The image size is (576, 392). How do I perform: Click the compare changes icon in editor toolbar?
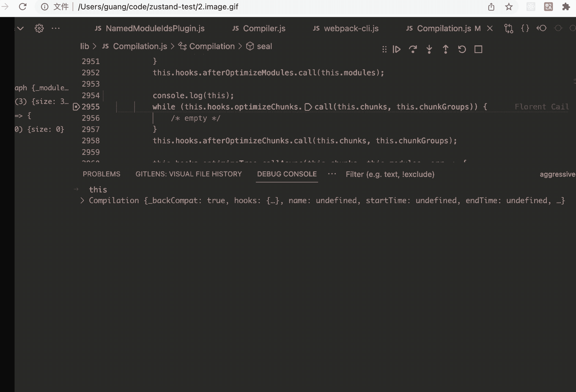click(508, 28)
